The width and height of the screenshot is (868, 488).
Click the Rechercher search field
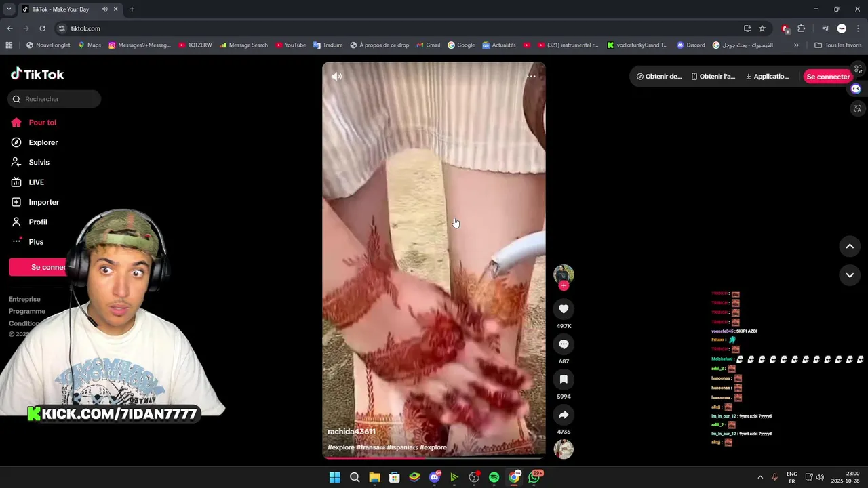click(x=54, y=99)
